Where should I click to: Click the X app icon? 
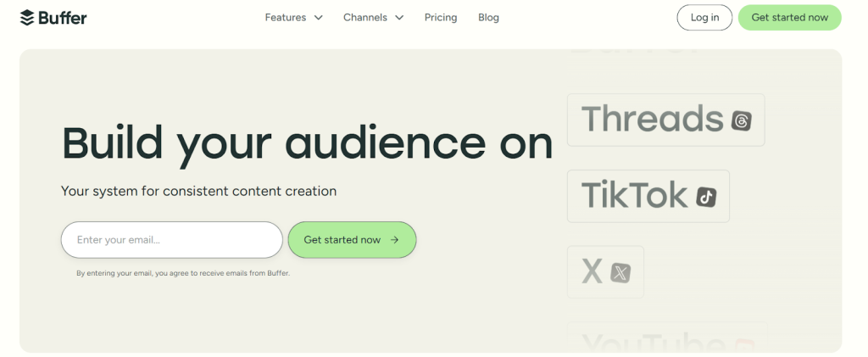(x=620, y=273)
